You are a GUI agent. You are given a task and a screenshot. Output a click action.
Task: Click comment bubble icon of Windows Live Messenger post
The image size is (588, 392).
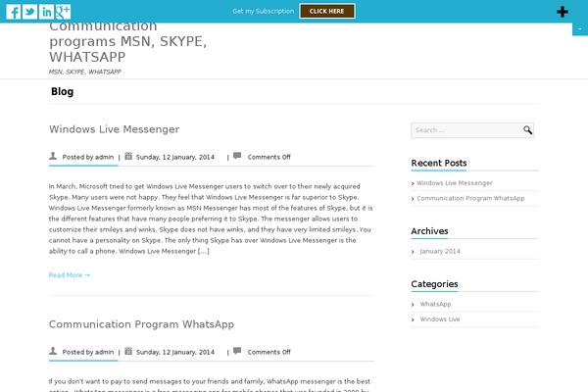237,156
